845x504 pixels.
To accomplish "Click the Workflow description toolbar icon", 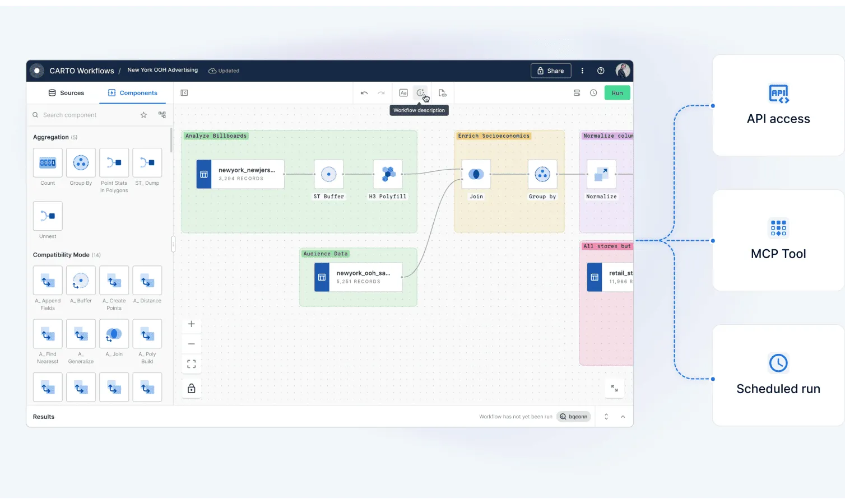I will (x=420, y=93).
